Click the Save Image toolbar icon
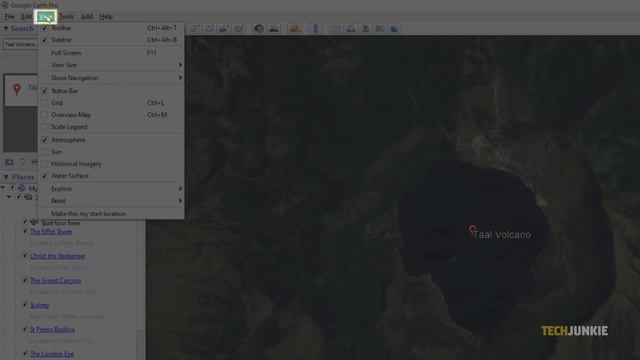This screenshot has height=360, width=640. click(366, 28)
